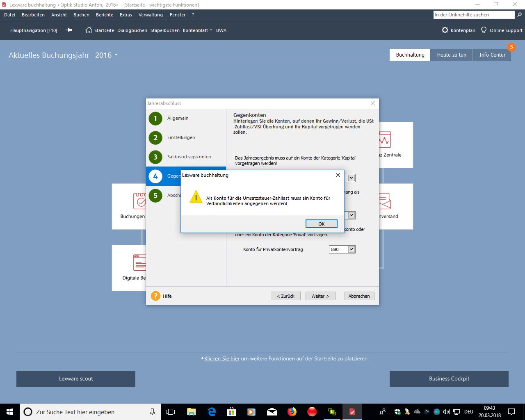Viewport: 525px width, 420px height.
Task: Go to Startseite via house icon
Action: [89, 30]
